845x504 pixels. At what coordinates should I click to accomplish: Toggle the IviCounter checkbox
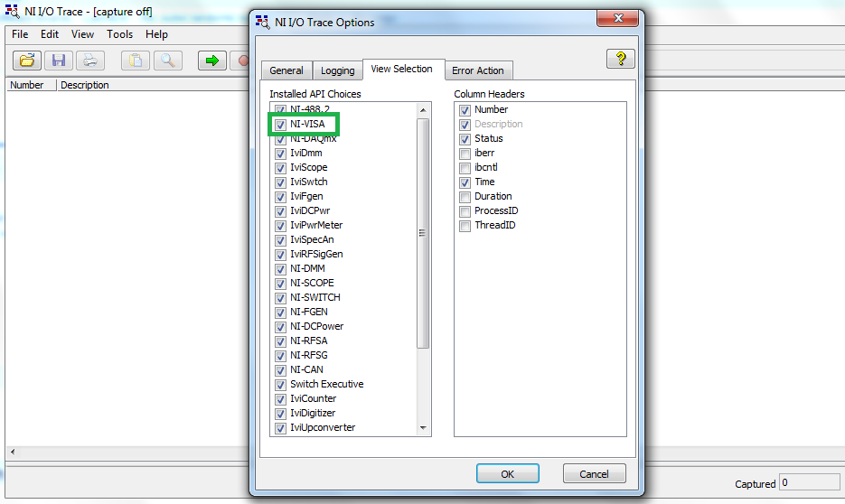click(x=280, y=399)
